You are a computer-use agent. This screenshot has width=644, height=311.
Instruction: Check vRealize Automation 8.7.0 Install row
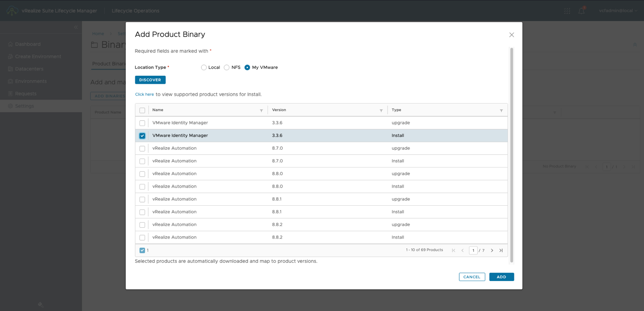pos(142,161)
